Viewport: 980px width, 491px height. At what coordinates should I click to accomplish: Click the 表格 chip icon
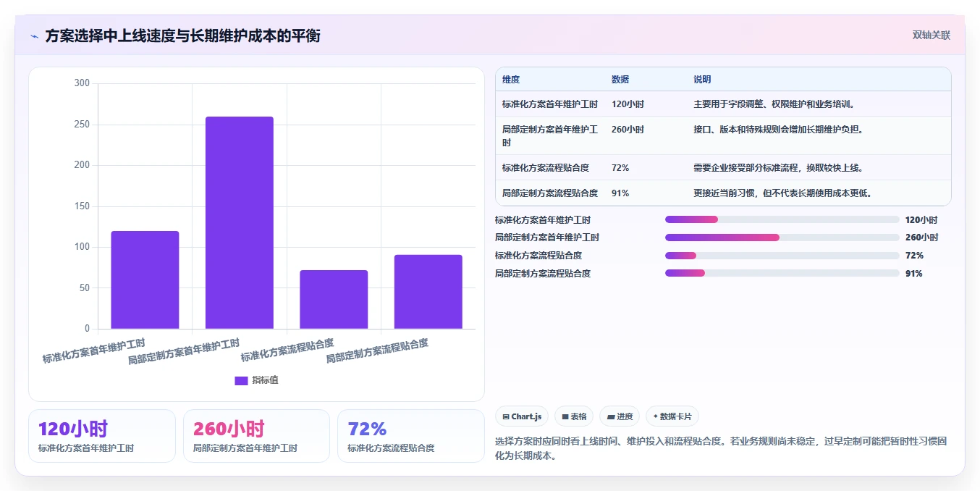pos(565,416)
